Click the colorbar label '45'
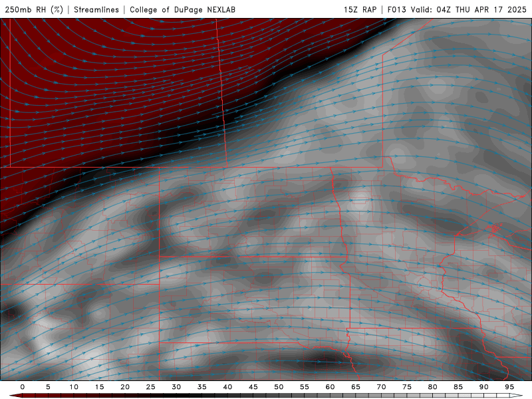The image size is (532, 399). point(253,387)
